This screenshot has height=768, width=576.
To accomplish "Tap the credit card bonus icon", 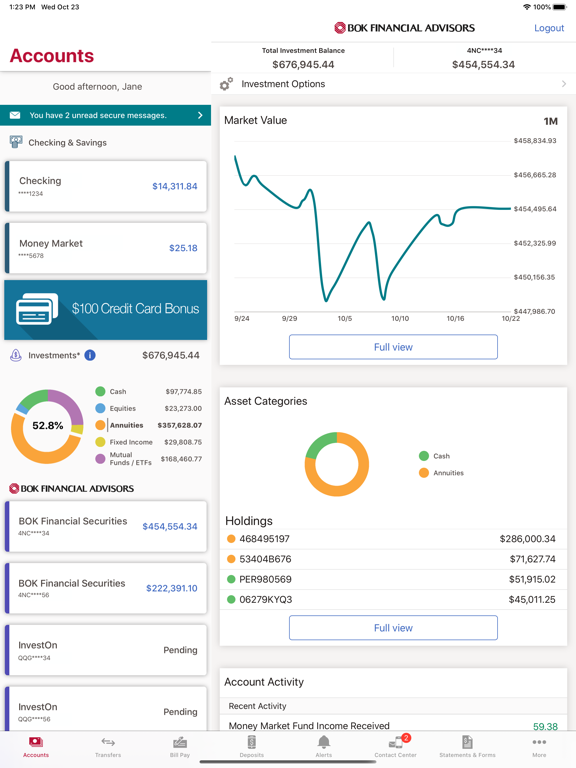I will 37,309.
